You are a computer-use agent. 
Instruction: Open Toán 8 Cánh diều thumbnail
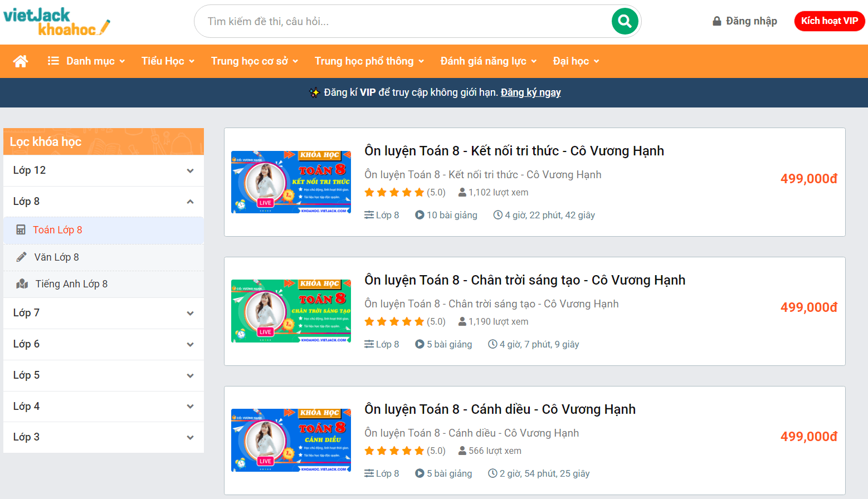coord(291,441)
